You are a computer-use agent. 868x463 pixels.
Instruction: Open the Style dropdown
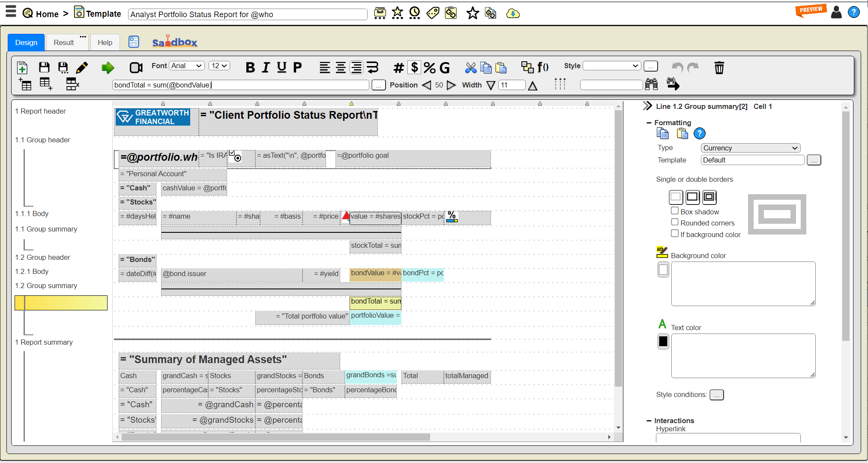(612, 66)
